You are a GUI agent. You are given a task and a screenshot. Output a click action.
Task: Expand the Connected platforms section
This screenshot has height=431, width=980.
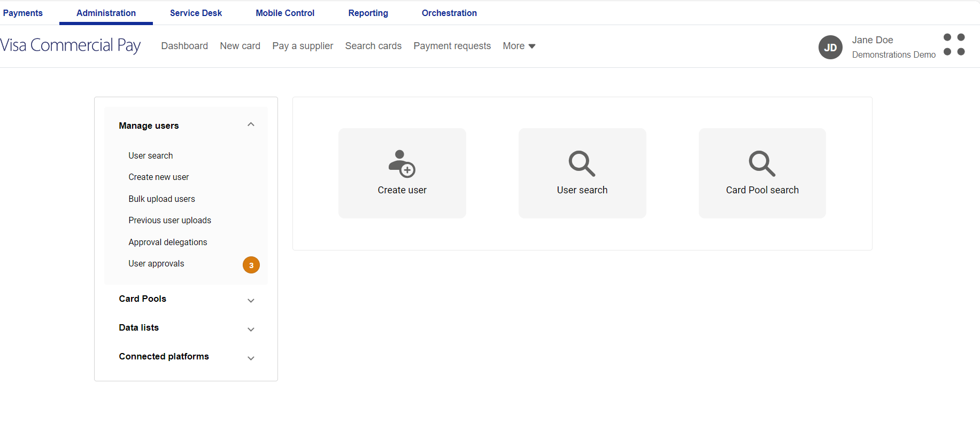(x=251, y=358)
